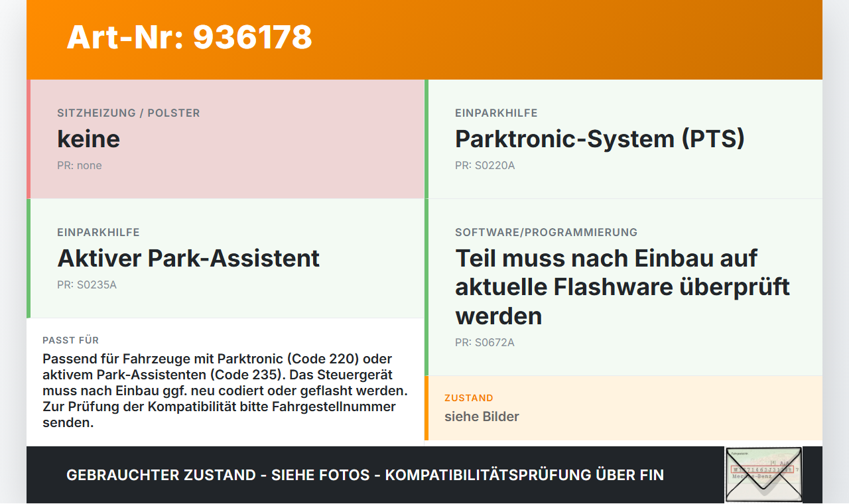
Task: Open the envelope thumbnail in the footer
Action: pyautogui.click(x=763, y=475)
